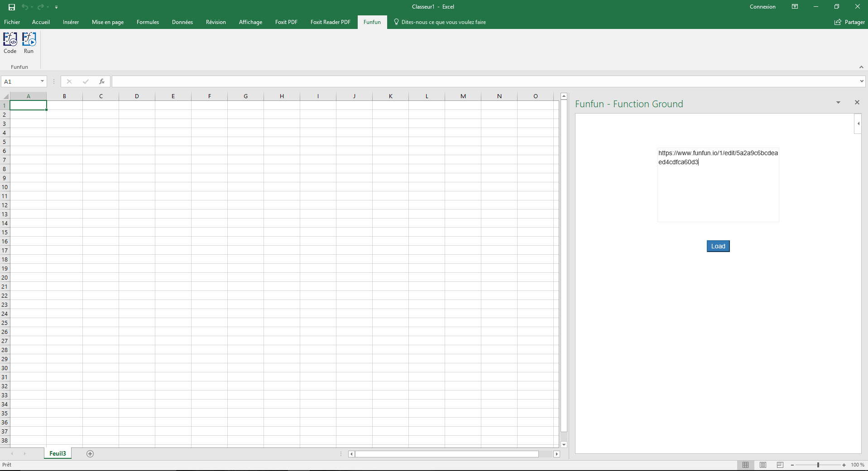Open ribbon display options
The height and width of the screenshot is (471, 868).
coord(795,7)
